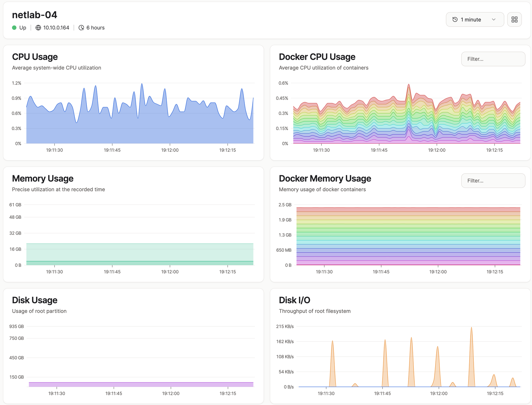Click the green Memory Usage chart band
Image resolution: width=532 pixels, height=405 pixels.
[x=140, y=252]
